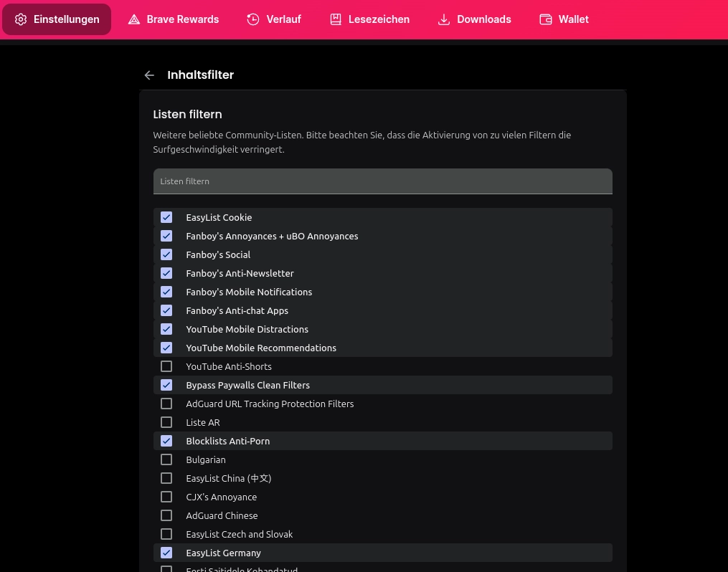Click the Lesezeichen bookmark icon
728x572 pixels.
pos(336,19)
